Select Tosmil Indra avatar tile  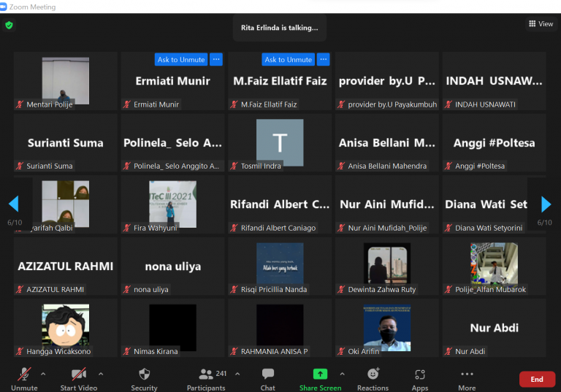[280, 142]
